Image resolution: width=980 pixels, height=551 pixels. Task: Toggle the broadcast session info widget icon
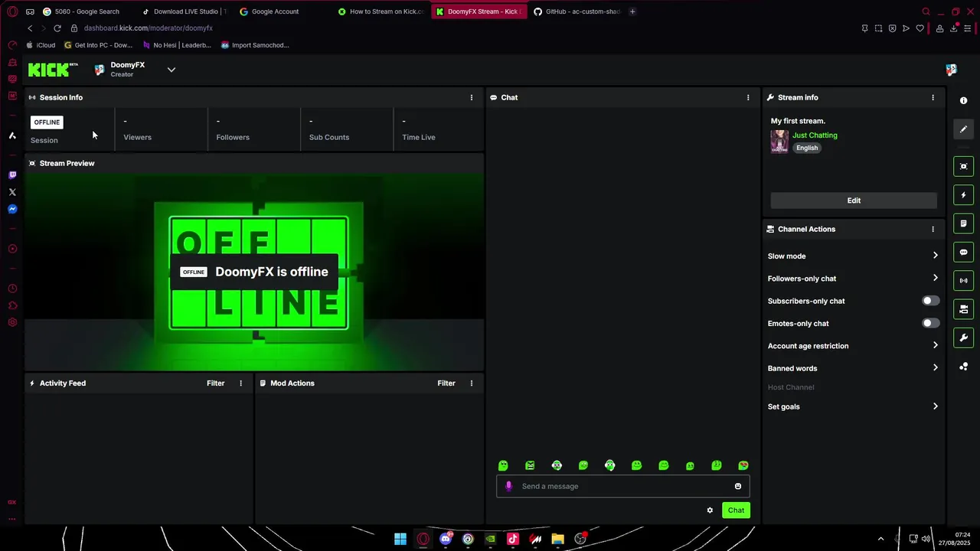964,281
